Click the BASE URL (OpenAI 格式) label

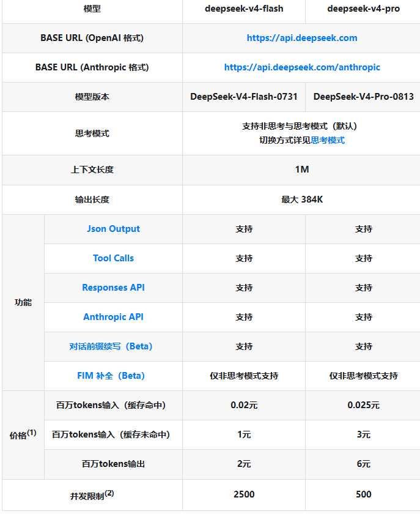click(92, 38)
